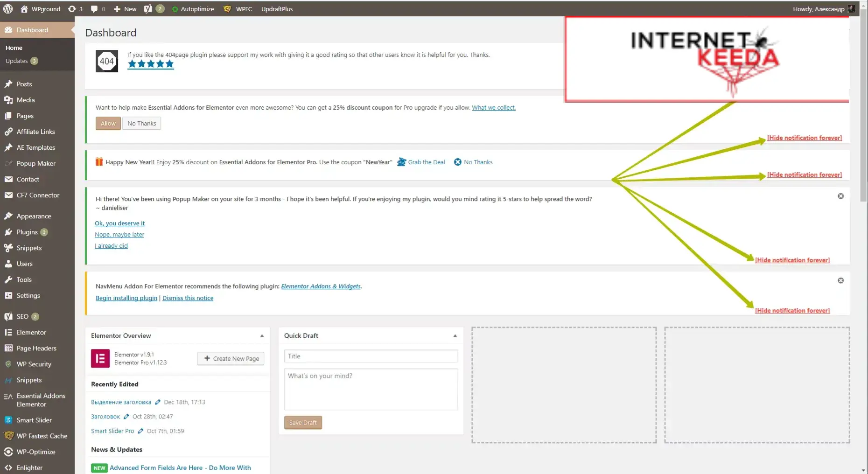Open WPground site home icon
The width and height of the screenshot is (868, 474).
[x=24, y=9]
